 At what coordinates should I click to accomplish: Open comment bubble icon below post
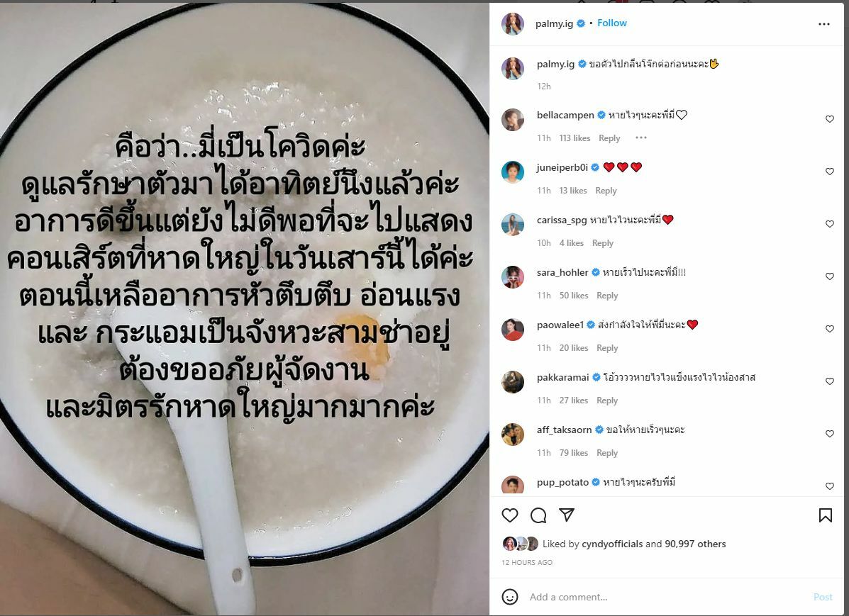[x=538, y=515]
